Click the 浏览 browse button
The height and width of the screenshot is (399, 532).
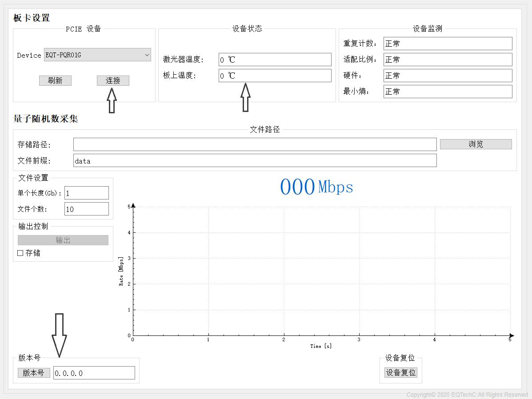476,144
